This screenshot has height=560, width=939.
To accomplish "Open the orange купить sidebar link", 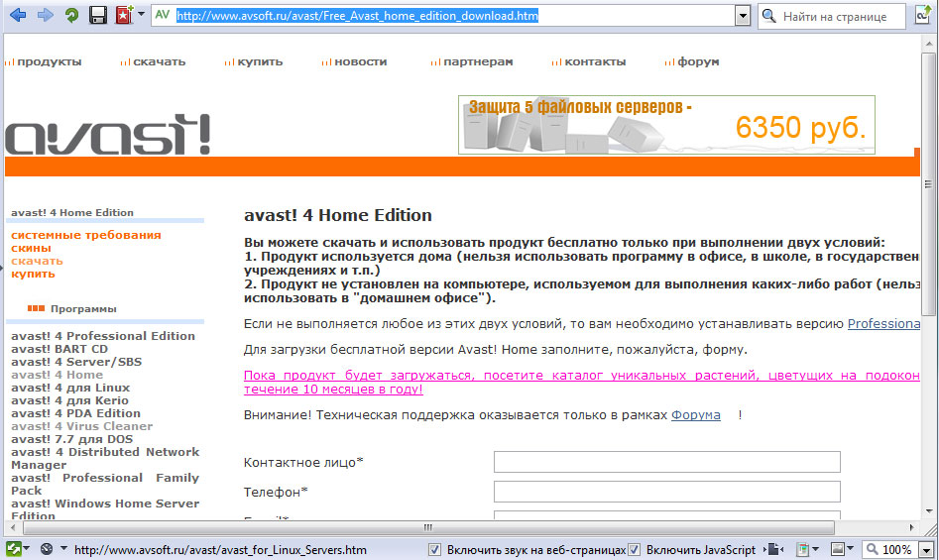I will click(x=33, y=274).
